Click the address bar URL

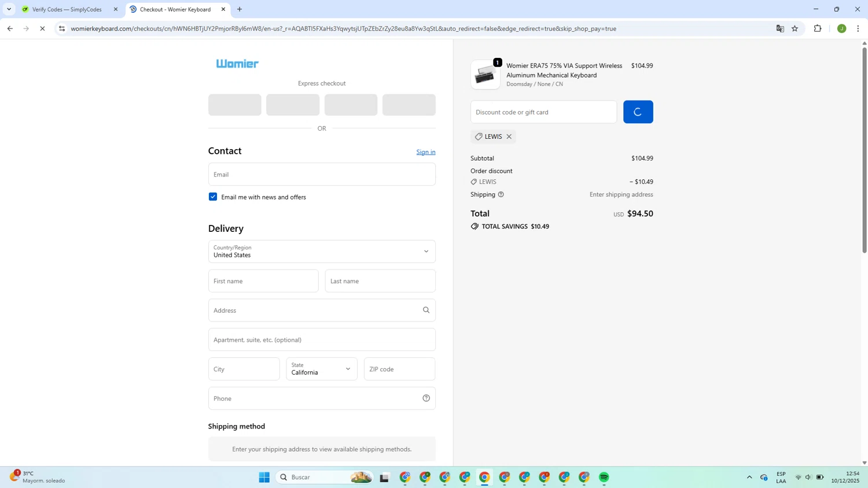[343, 28]
